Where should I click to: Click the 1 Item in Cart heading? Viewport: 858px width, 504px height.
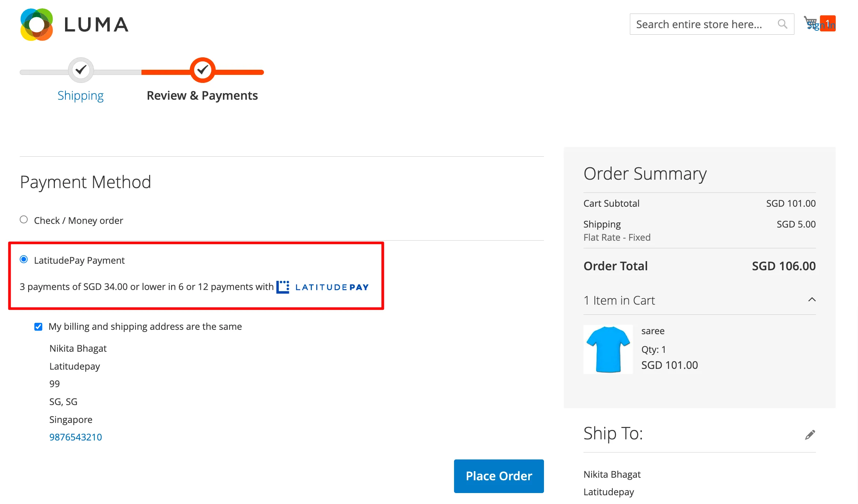coord(619,300)
